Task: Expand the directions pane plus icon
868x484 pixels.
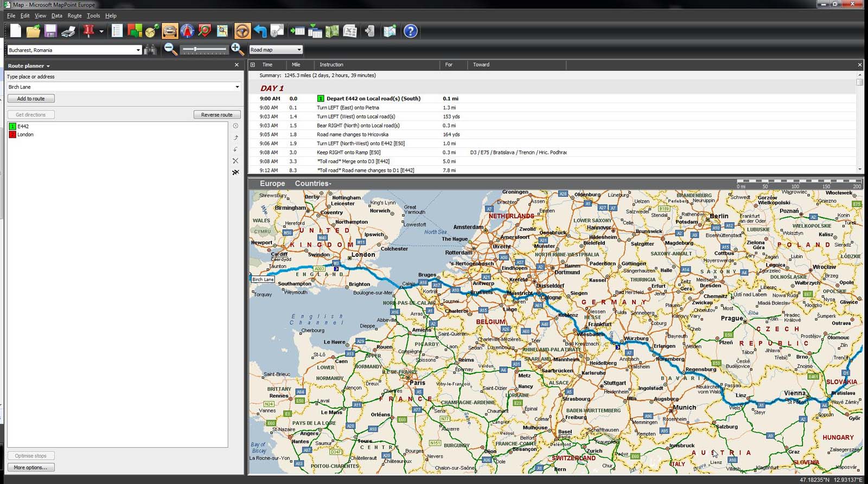Action: 252,64
